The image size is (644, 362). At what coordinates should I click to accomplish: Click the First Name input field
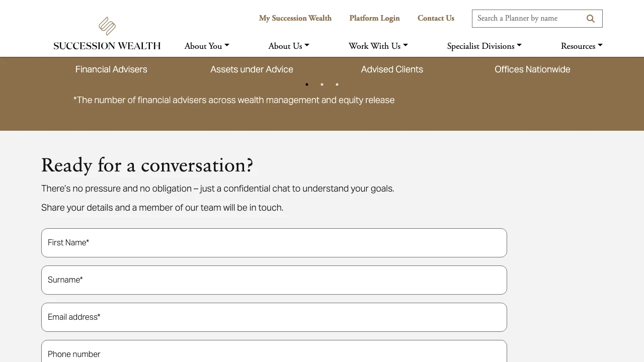[274, 242]
